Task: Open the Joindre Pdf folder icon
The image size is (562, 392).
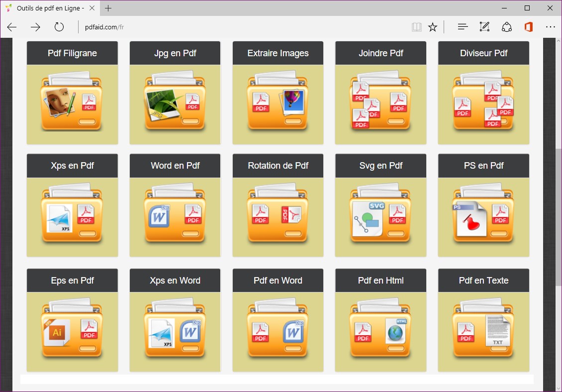Action: pyautogui.click(x=380, y=101)
